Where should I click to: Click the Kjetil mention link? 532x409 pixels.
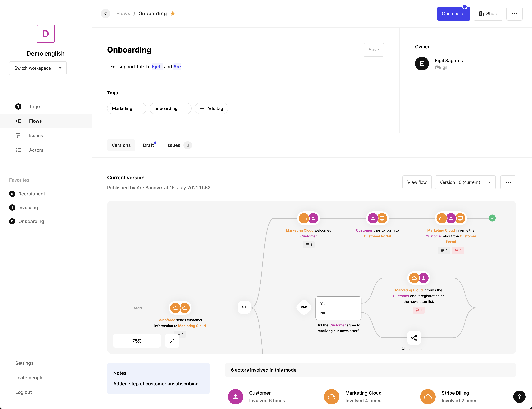157,66
